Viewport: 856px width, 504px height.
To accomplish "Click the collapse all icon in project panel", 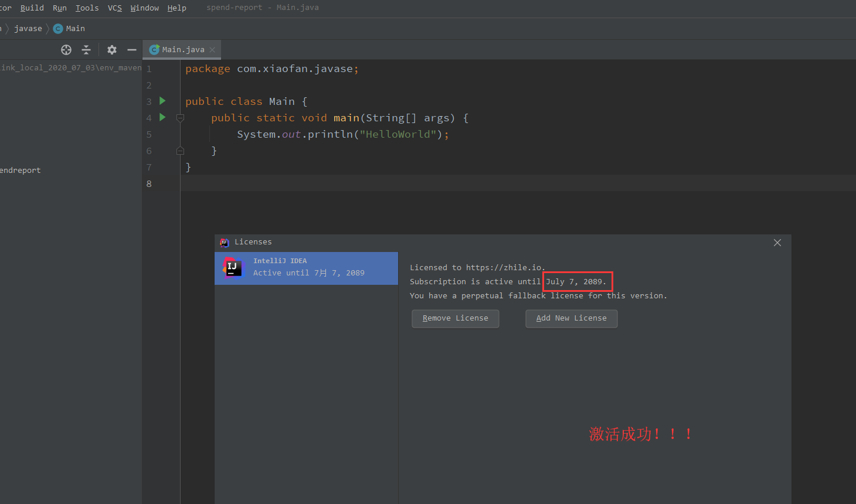I will click(x=86, y=50).
